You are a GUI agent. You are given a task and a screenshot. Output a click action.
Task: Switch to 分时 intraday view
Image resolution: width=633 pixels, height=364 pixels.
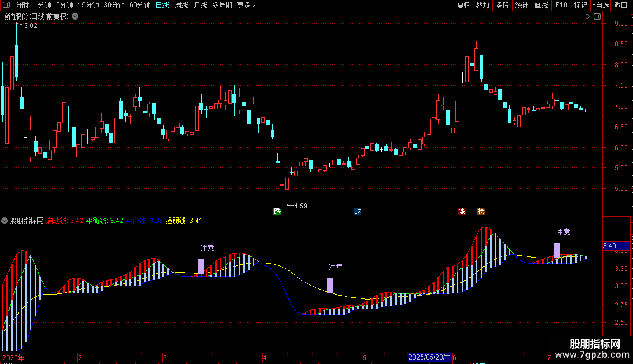[22, 5]
